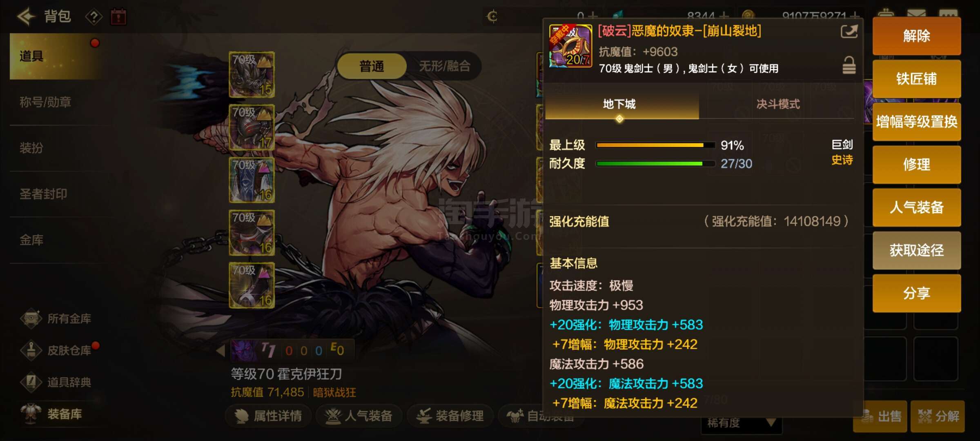Open 装备库 armor icon

point(31,414)
